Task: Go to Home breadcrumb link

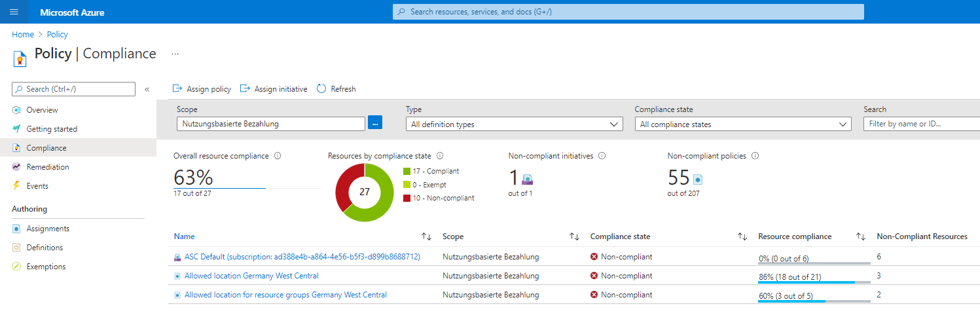Action: click(23, 35)
